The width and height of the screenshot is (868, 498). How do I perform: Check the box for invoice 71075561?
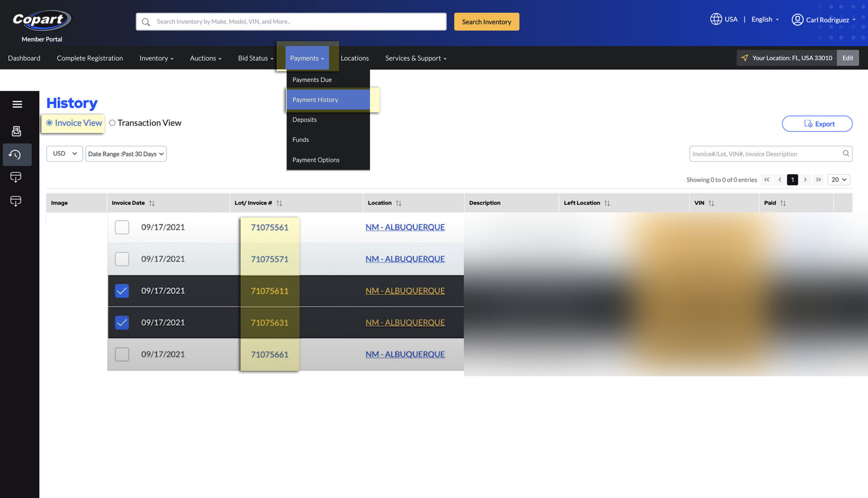point(122,227)
